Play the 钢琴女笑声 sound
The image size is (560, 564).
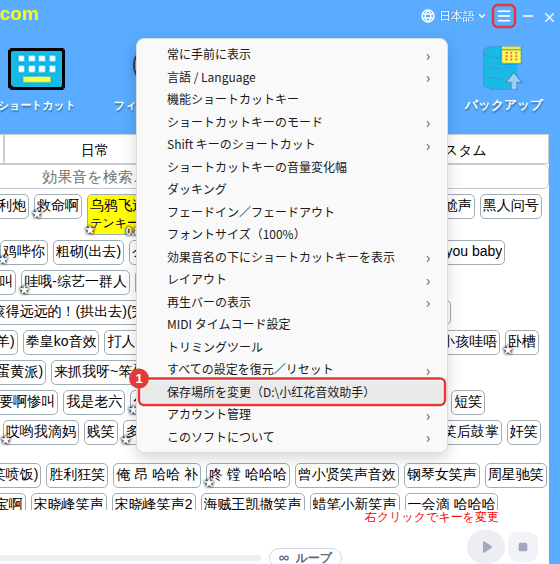(442, 475)
